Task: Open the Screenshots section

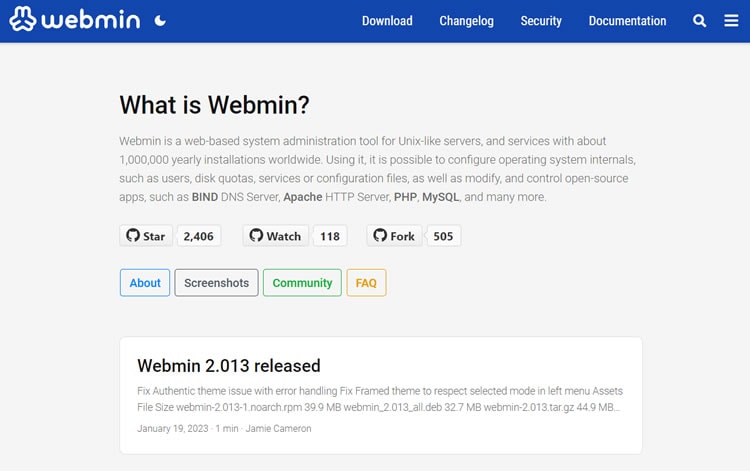Action: click(216, 283)
